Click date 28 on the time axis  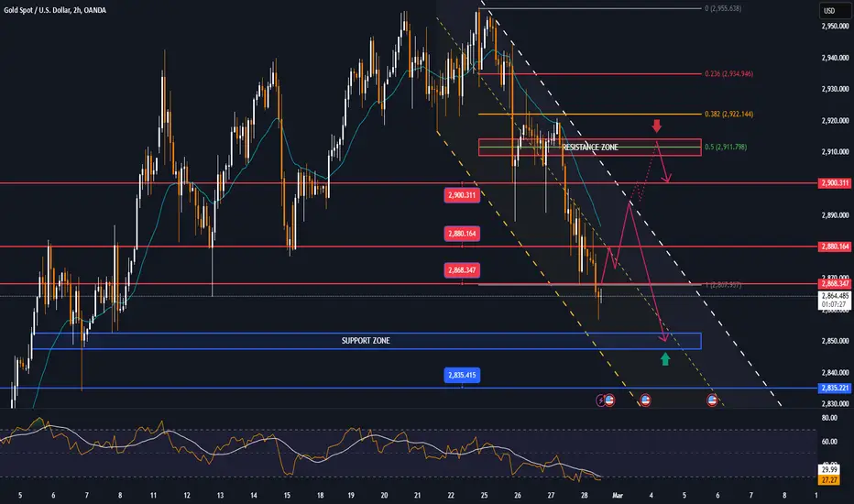[585, 495]
